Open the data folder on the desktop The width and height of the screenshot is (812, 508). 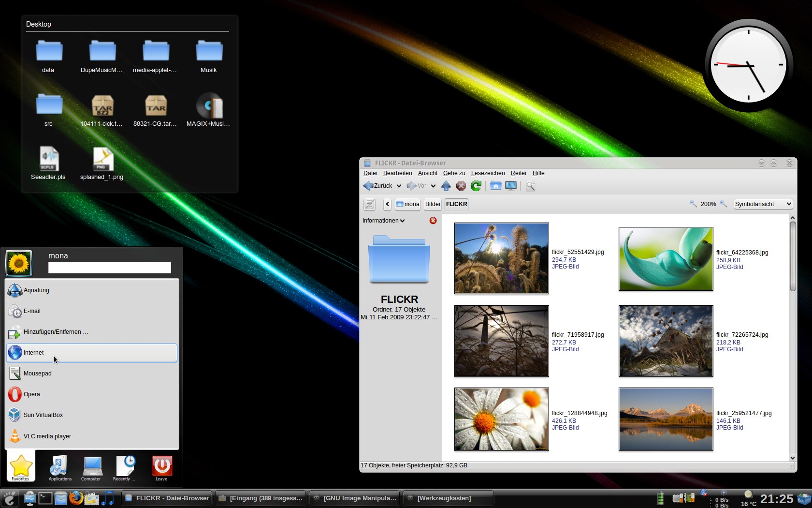coord(48,56)
